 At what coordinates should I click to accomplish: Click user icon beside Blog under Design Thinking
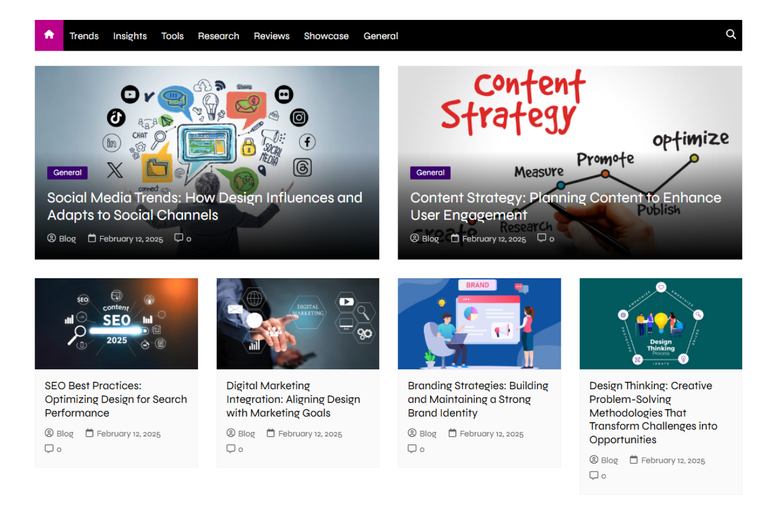(593, 460)
